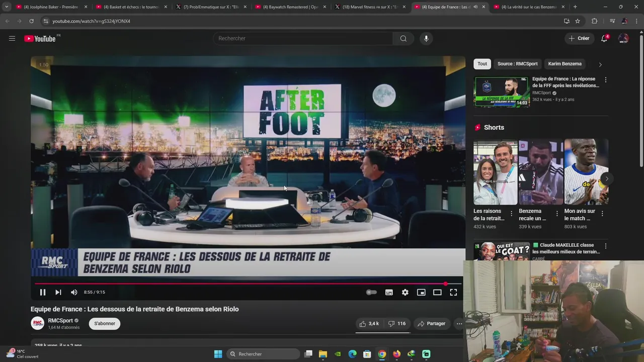This screenshot has height=362, width=644.
Task: Open Chrome media controls icon
Action: [612, 21]
